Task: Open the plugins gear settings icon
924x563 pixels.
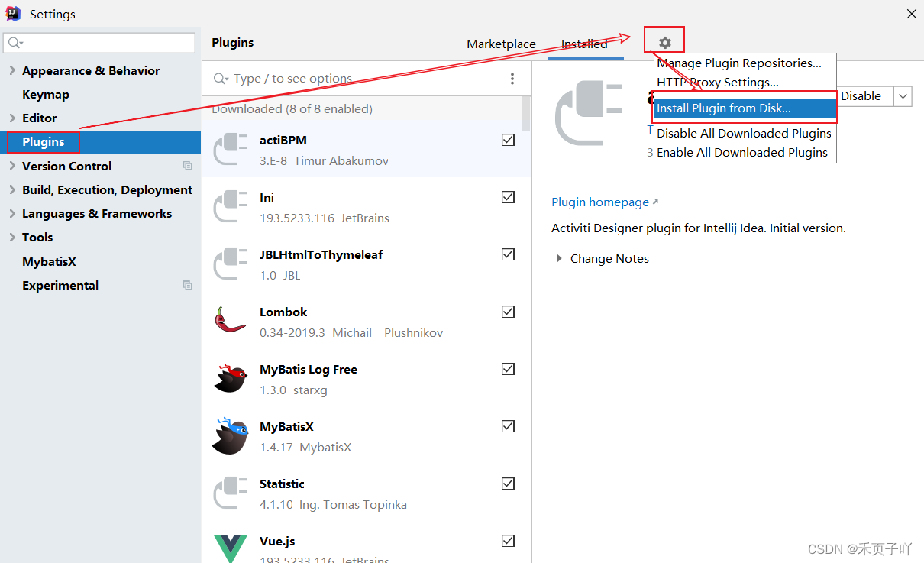Action: [664, 43]
